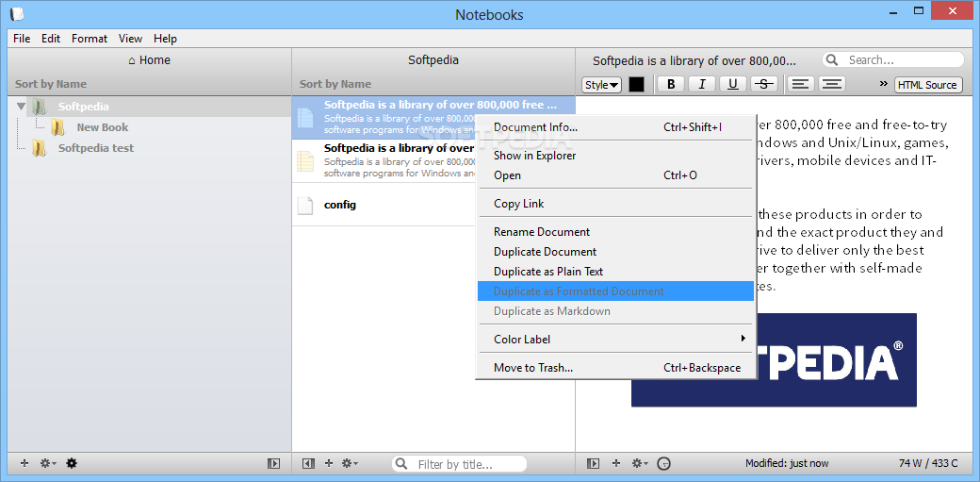
Task: Select the Softpedia book in tree
Action: click(x=83, y=107)
